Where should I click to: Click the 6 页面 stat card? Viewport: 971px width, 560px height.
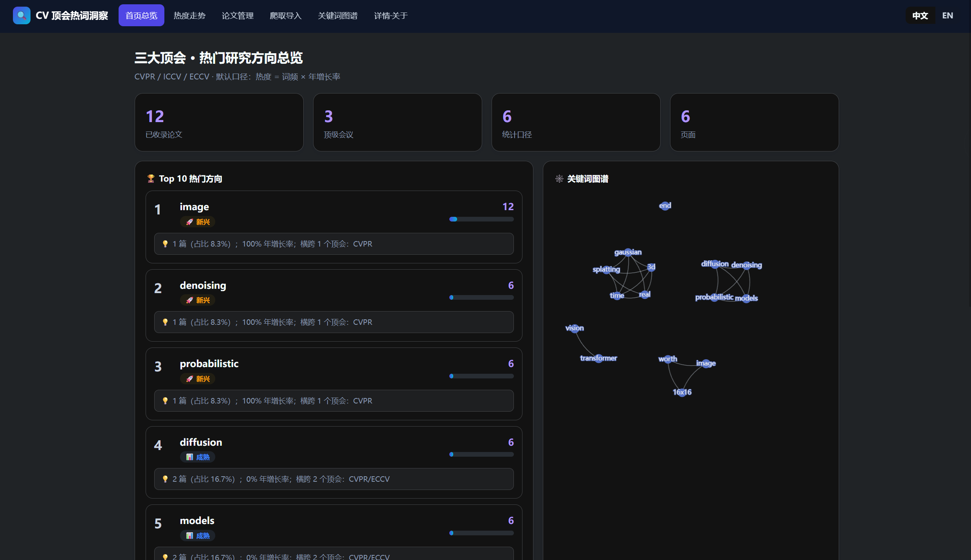(755, 122)
